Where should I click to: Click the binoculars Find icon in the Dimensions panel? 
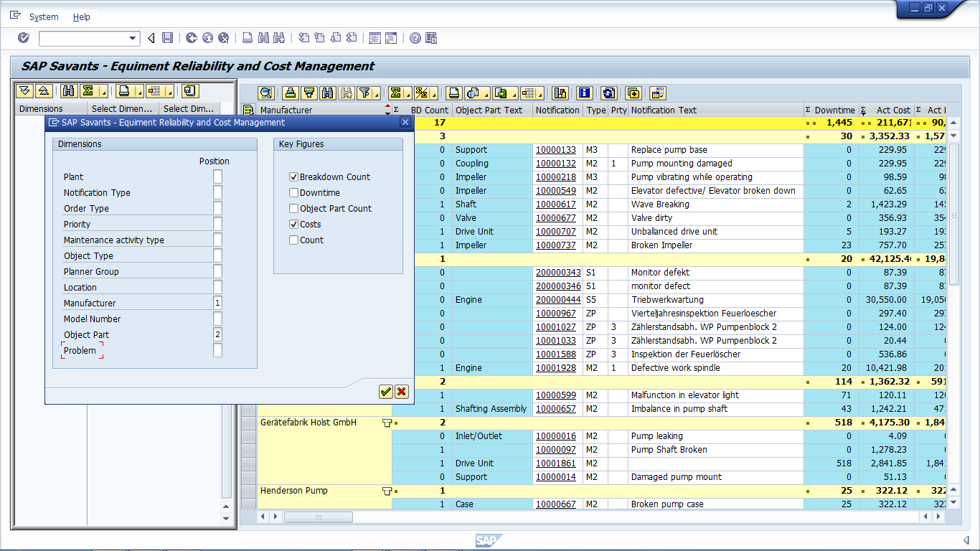[x=68, y=91]
